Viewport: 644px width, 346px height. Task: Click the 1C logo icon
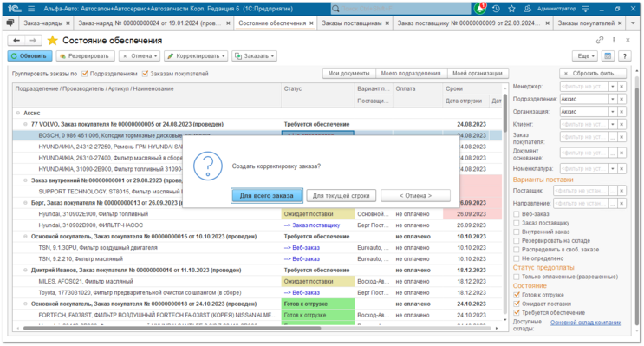coord(15,9)
